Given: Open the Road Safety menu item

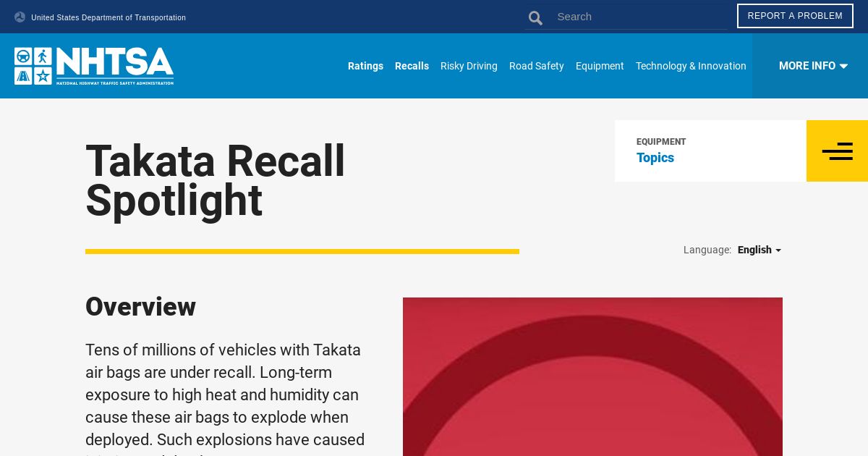Looking at the screenshot, I should pyautogui.click(x=536, y=66).
